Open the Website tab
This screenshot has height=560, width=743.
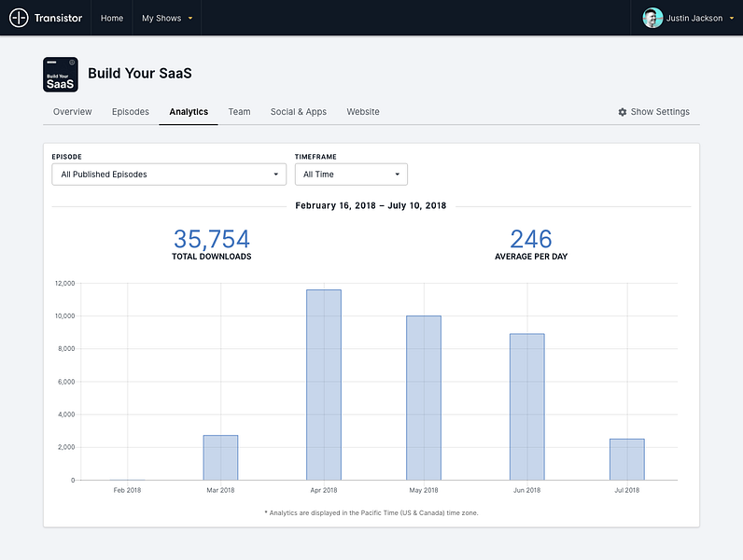(363, 112)
